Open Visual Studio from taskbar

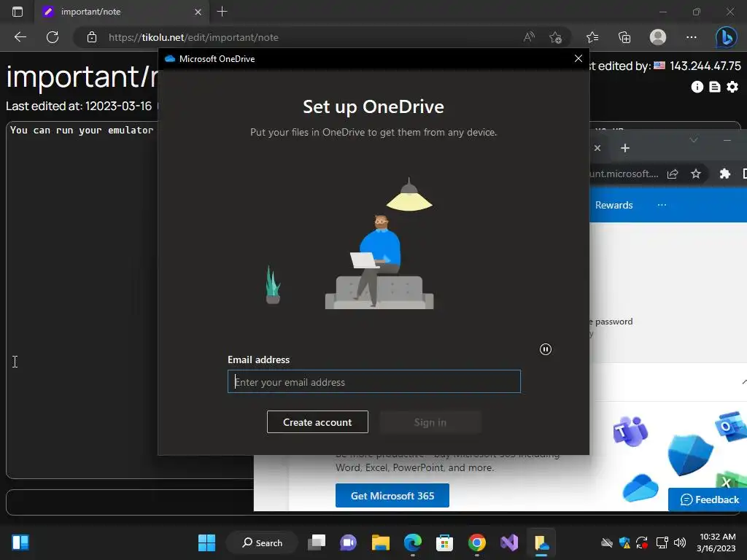(x=508, y=542)
